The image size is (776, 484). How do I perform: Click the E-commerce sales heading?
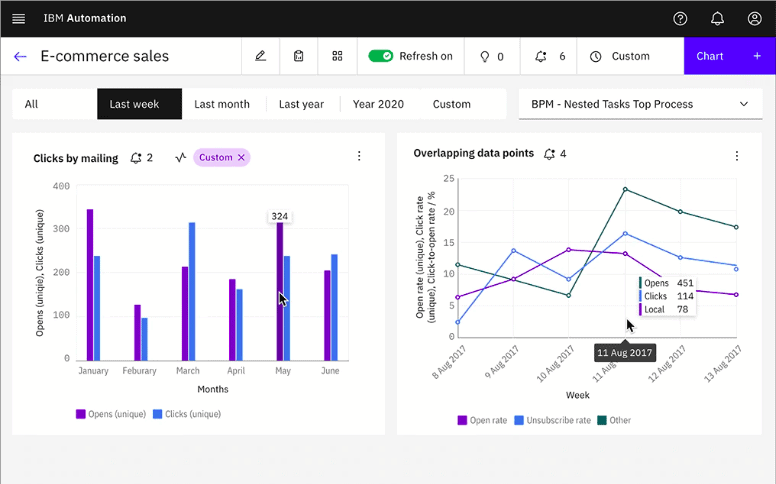coord(104,56)
